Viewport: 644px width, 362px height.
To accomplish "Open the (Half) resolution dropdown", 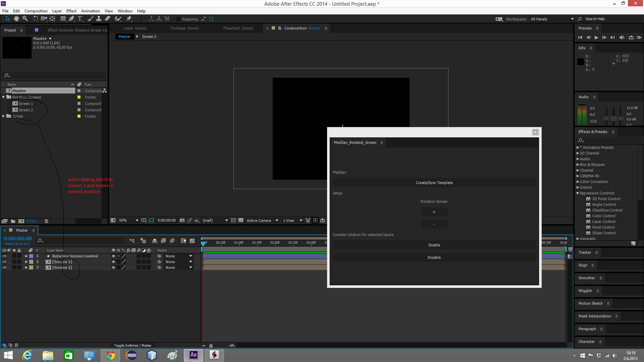I will 215,221.
